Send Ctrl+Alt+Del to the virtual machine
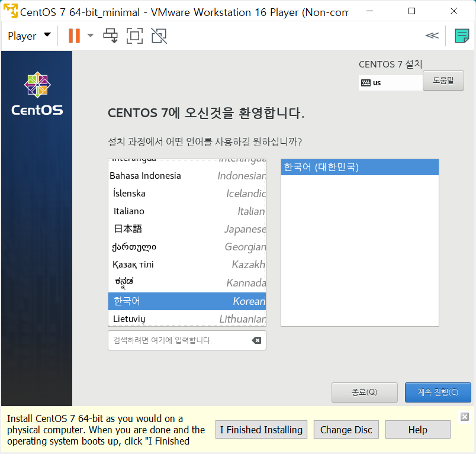Viewport: 476px width, 454px height. tap(111, 36)
